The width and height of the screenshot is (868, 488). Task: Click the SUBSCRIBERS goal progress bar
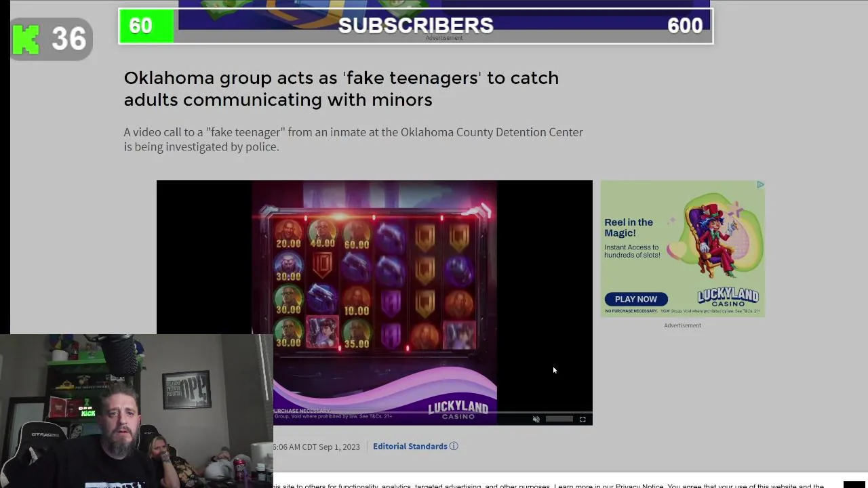click(416, 26)
